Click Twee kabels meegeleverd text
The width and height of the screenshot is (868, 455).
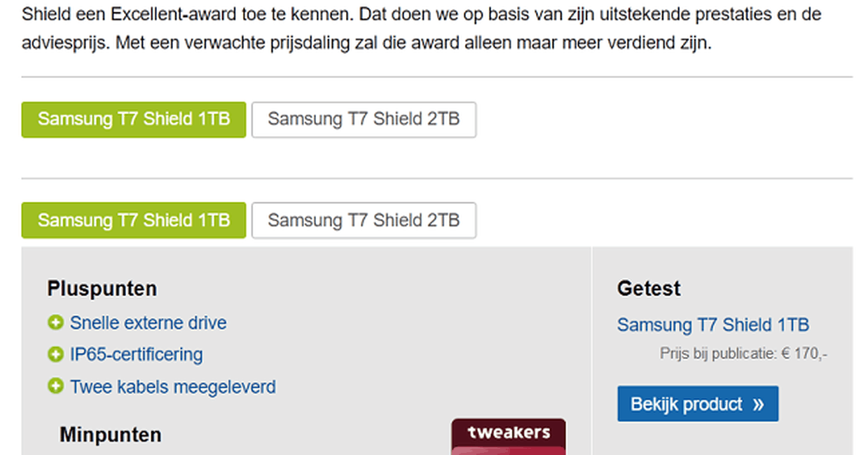pyautogui.click(x=172, y=386)
